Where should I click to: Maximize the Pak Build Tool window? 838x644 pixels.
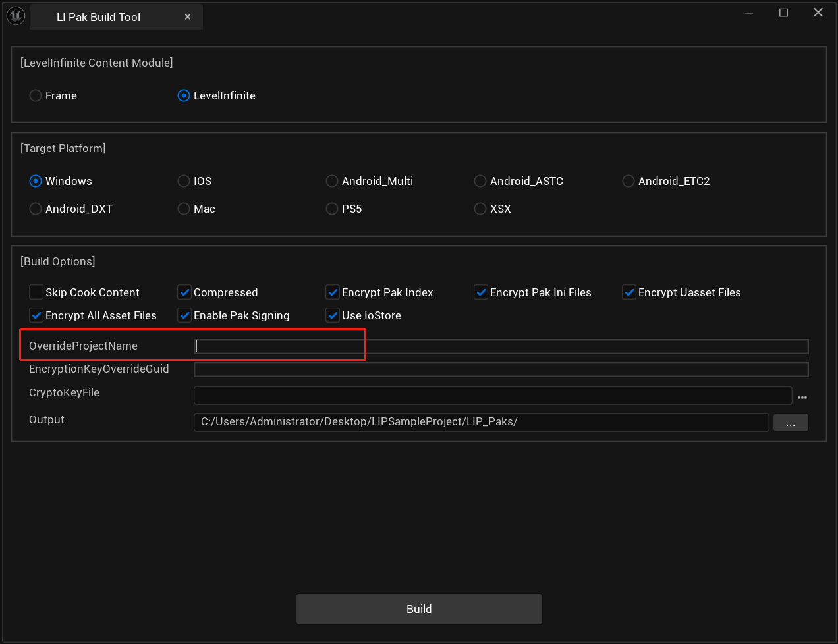pos(783,13)
